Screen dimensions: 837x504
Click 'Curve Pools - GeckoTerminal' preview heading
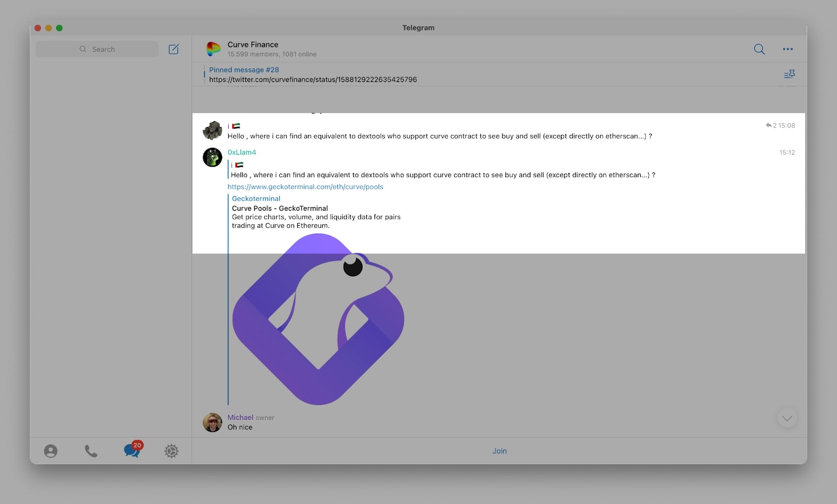coord(280,208)
